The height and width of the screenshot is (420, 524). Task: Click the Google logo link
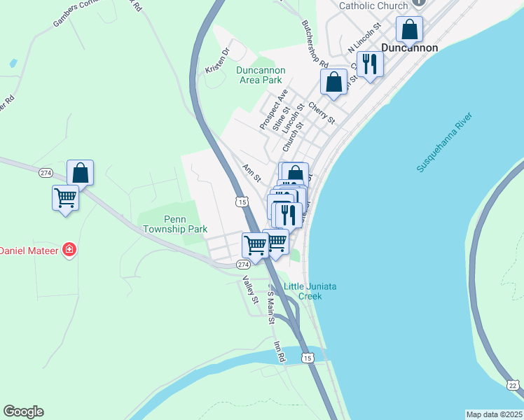[x=24, y=412]
